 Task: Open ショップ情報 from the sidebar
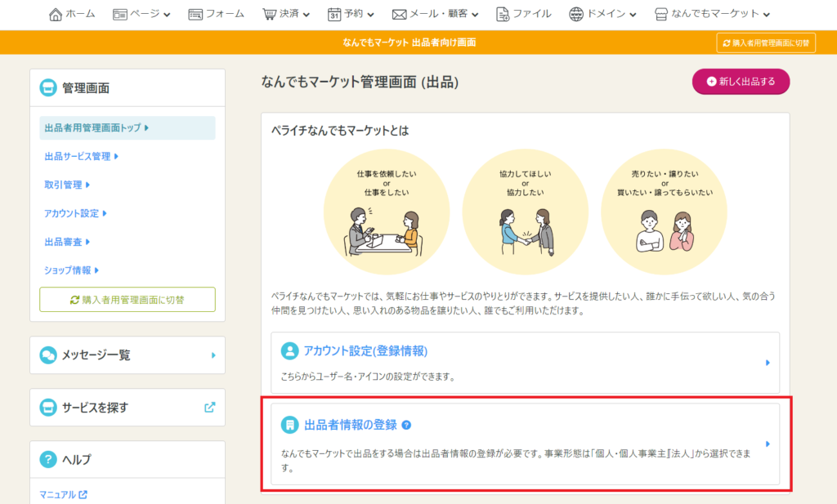click(x=72, y=270)
